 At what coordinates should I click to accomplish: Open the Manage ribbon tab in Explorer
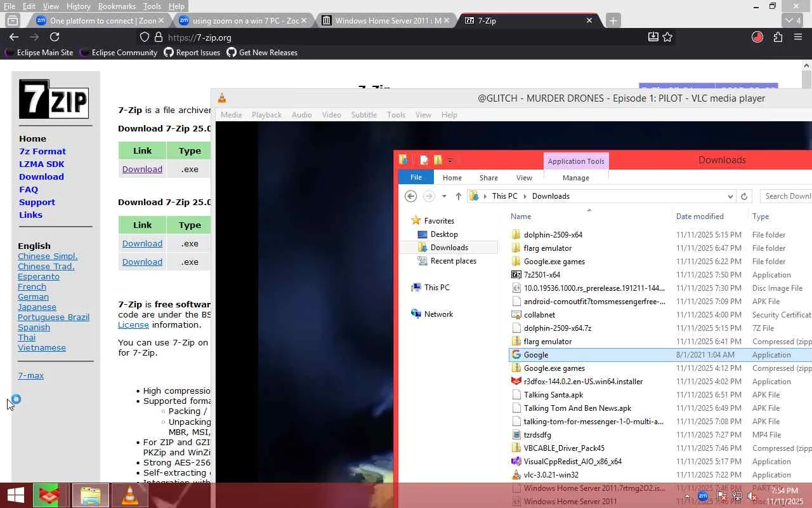[576, 178]
